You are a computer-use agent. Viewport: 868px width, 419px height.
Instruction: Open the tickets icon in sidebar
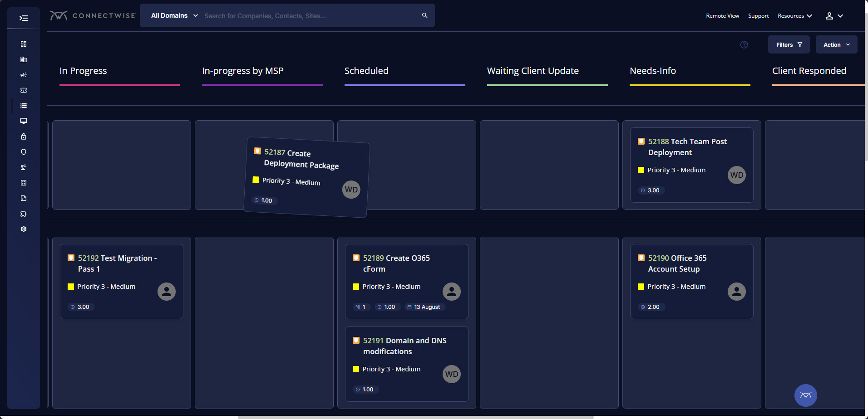click(x=24, y=90)
